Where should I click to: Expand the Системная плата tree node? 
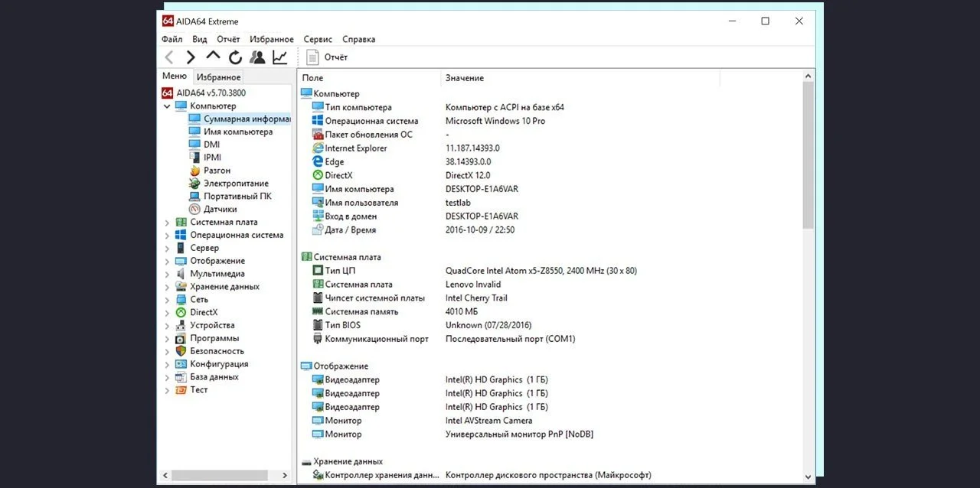coord(167,223)
